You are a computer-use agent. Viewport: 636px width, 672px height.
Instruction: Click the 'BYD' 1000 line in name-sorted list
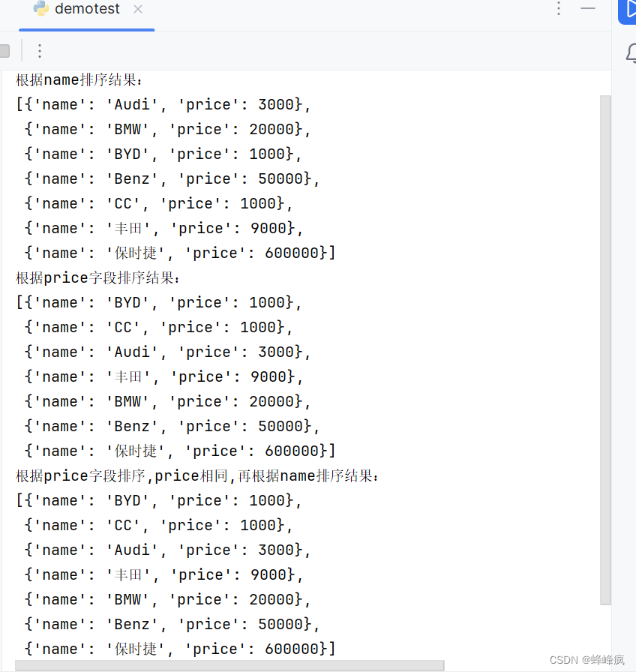(x=163, y=154)
